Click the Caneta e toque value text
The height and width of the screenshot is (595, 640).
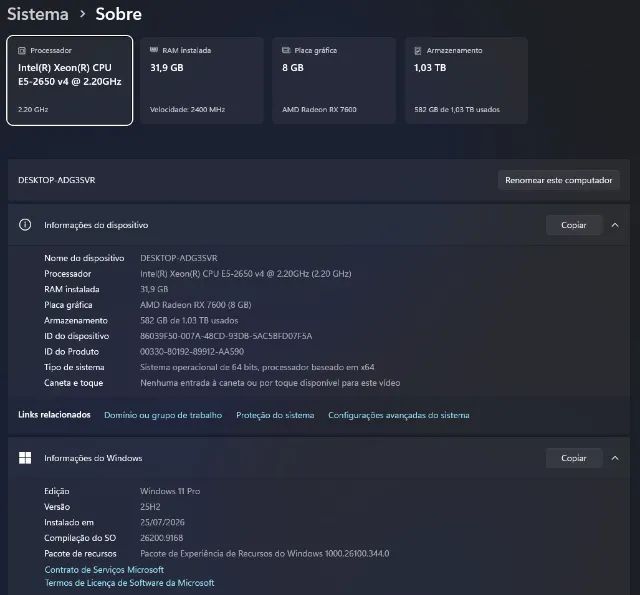point(270,383)
